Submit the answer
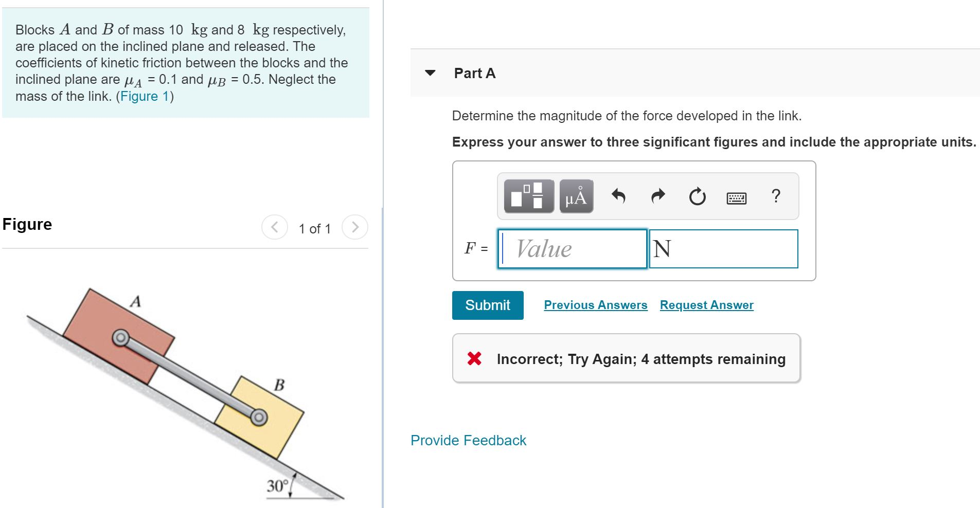Viewport: 980px width, 508px height. coord(487,305)
